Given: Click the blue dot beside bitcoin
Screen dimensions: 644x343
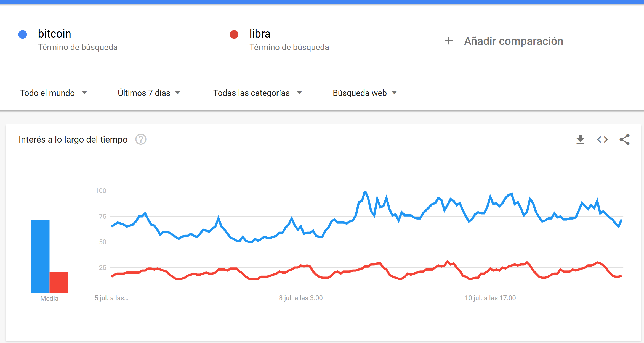Looking at the screenshot, I should (x=23, y=35).
